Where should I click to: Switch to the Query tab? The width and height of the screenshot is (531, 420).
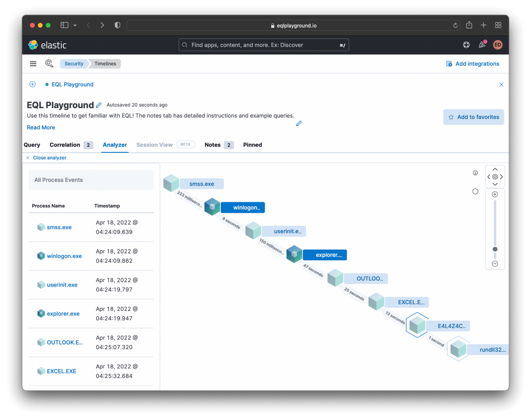tap(32, 145)
